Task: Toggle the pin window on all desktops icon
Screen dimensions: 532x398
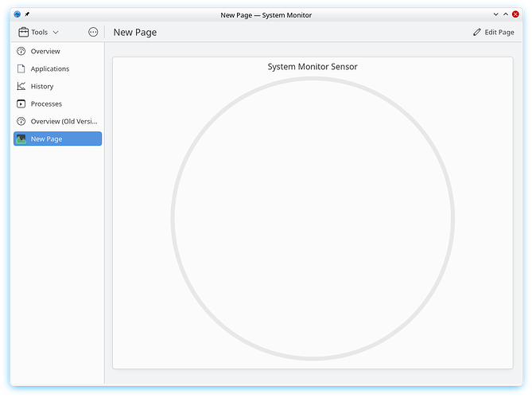Action: pos(27,14)
